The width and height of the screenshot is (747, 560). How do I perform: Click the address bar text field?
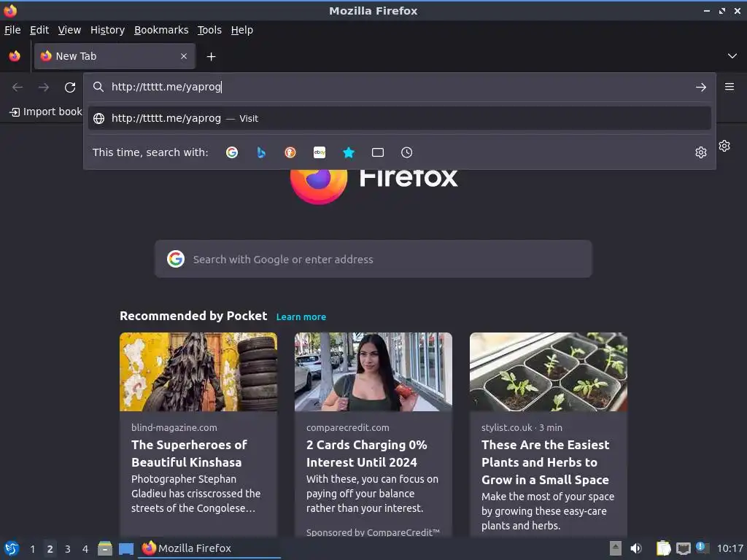pos(399,87)
